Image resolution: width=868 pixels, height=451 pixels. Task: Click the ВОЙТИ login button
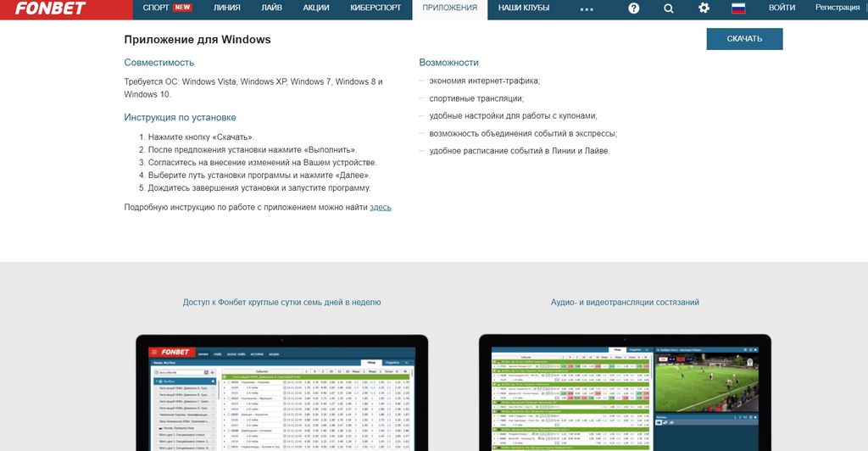pyautogui.click(x=782, y=8)
